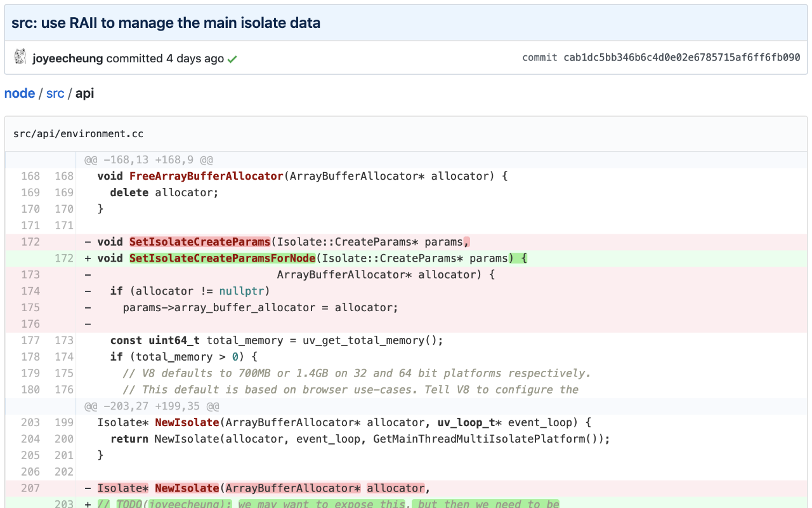Select the api breadcrumb entry
The height and width of the screenshot is (508, 812).
85,93
